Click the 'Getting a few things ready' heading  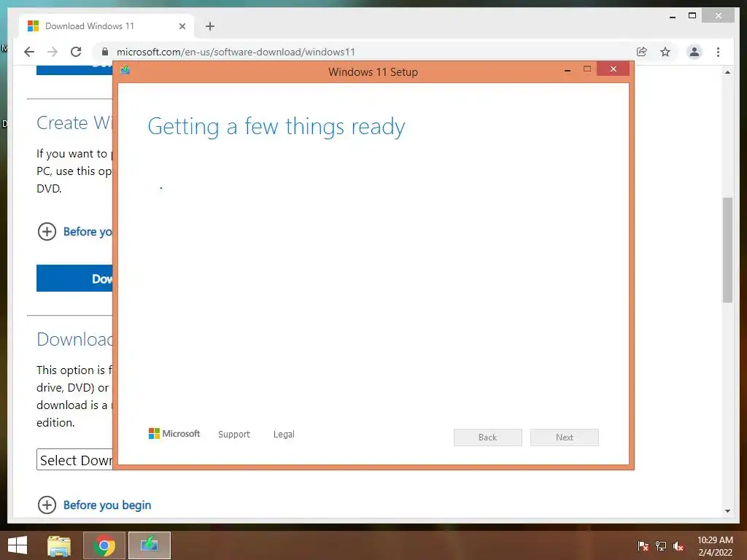pos(276,127)
